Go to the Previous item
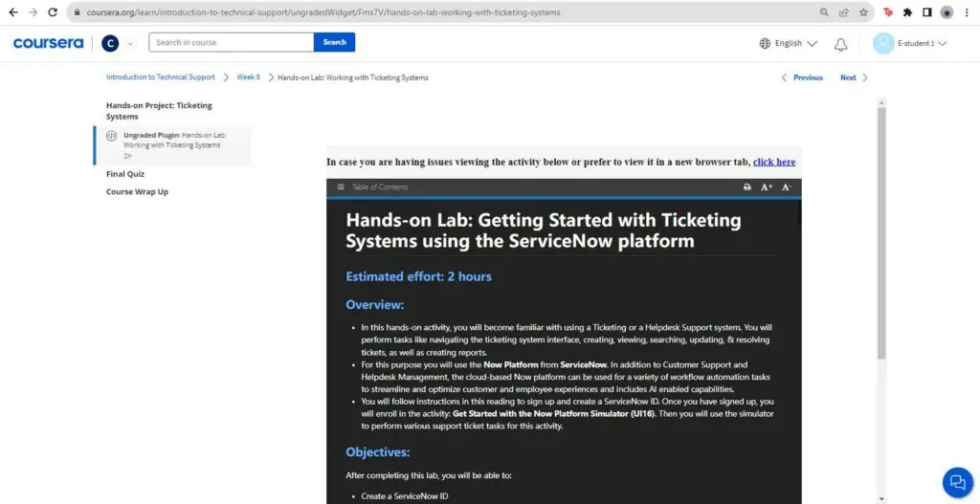 [x=803, y=77]
